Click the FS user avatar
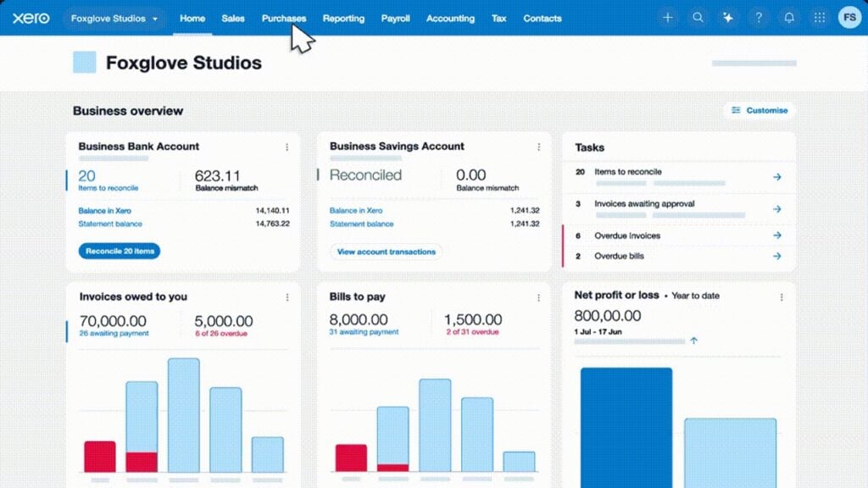 click(849, 18)
